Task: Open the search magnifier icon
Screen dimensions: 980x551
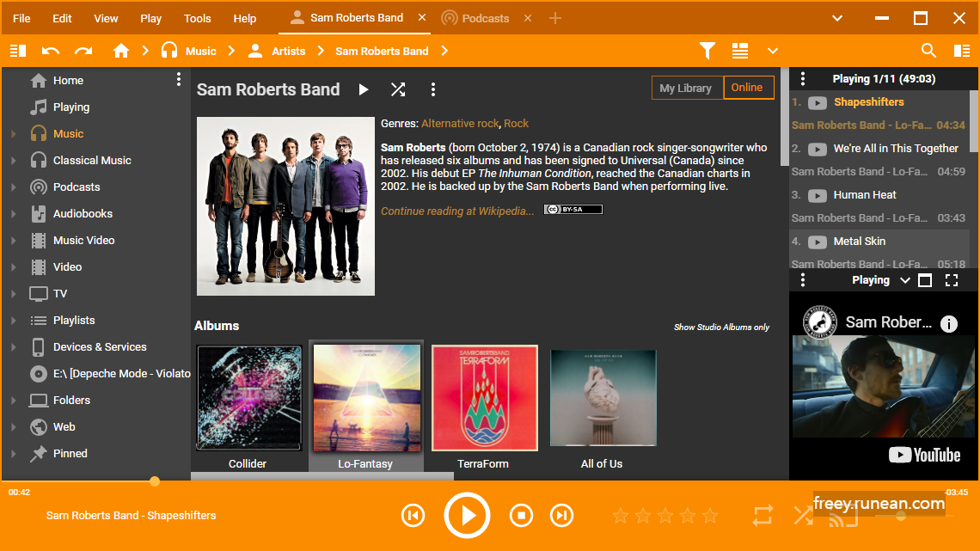Action: [928, 51]
